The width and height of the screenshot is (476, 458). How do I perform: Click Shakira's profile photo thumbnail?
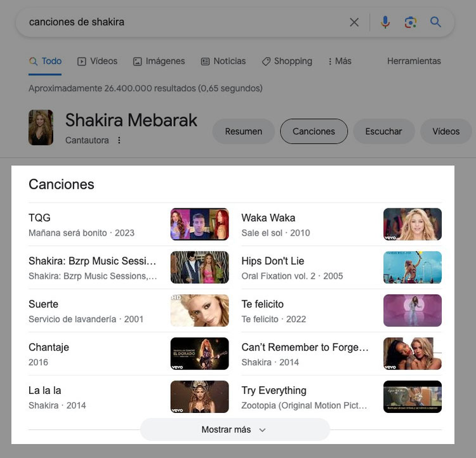(41, 128)
